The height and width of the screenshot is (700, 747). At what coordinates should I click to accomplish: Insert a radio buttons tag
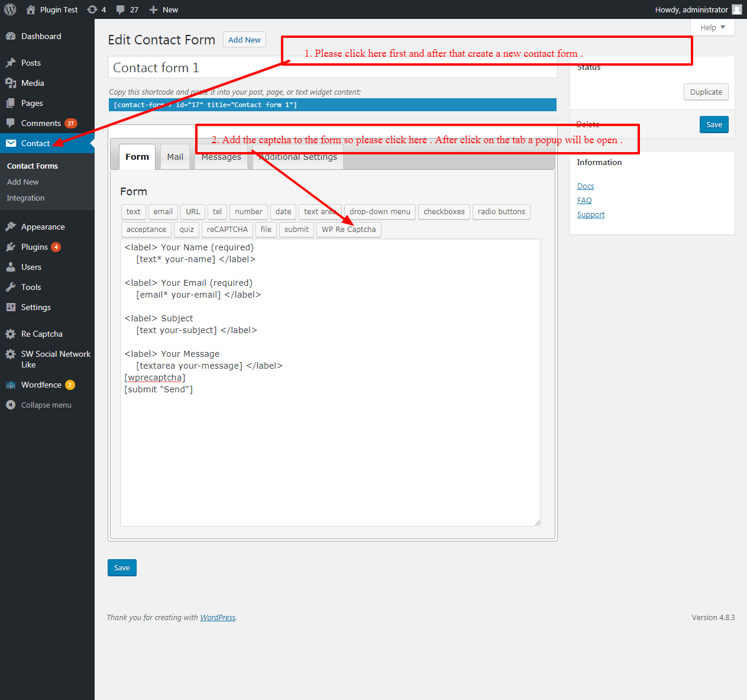502,212
